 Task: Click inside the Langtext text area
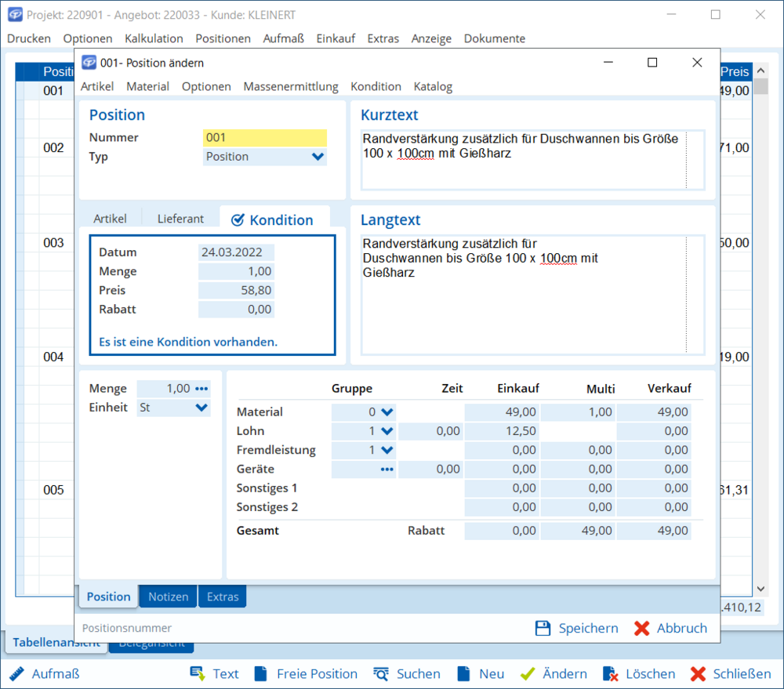pyautogui.click(x=533, y=295)
